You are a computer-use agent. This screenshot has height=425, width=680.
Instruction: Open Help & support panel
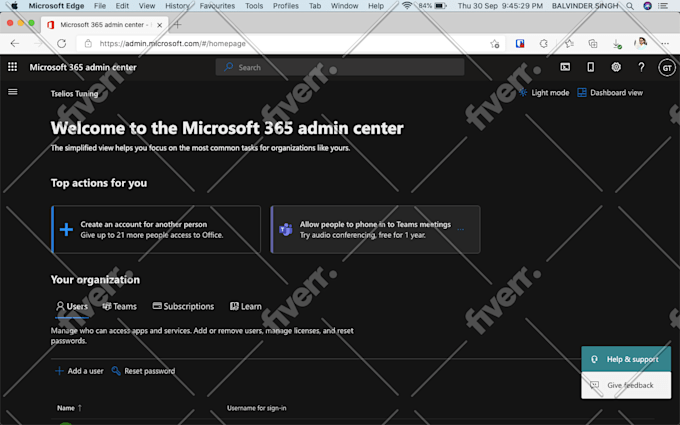[x=626, y=359]
